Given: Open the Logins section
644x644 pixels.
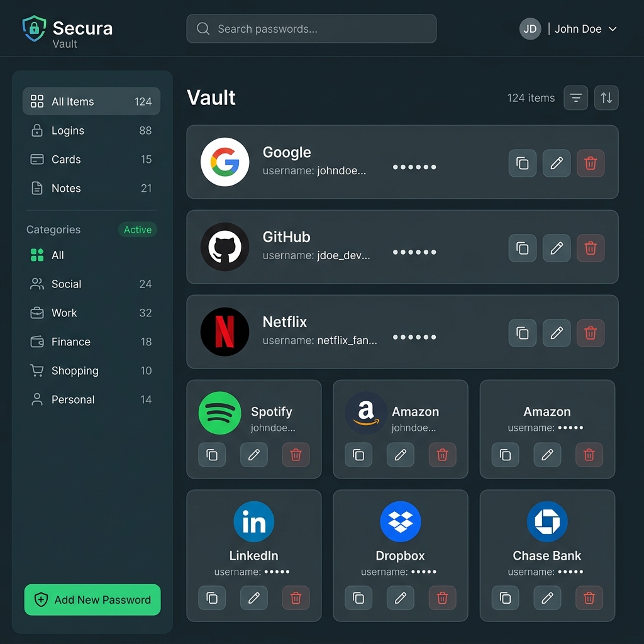Looking at the screenshot, I should tap(91, 130).
